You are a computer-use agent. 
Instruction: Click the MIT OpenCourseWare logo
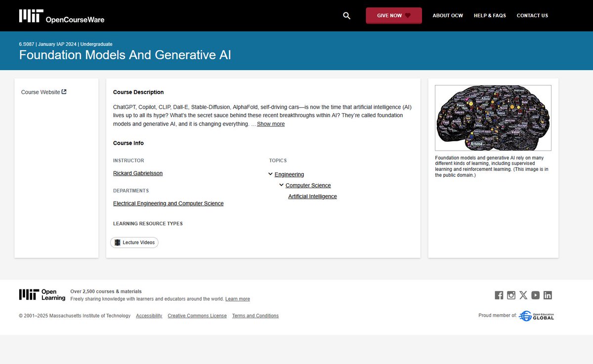point(61,15)
